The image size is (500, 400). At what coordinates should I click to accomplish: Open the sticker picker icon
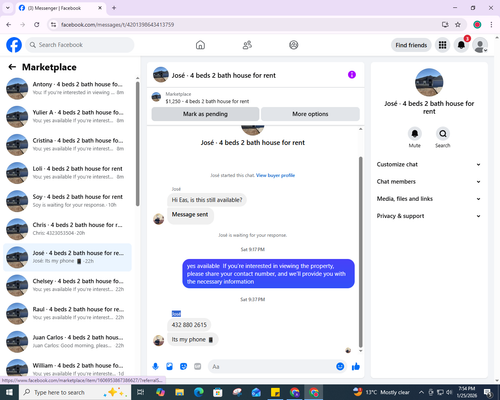coord(183,367)
